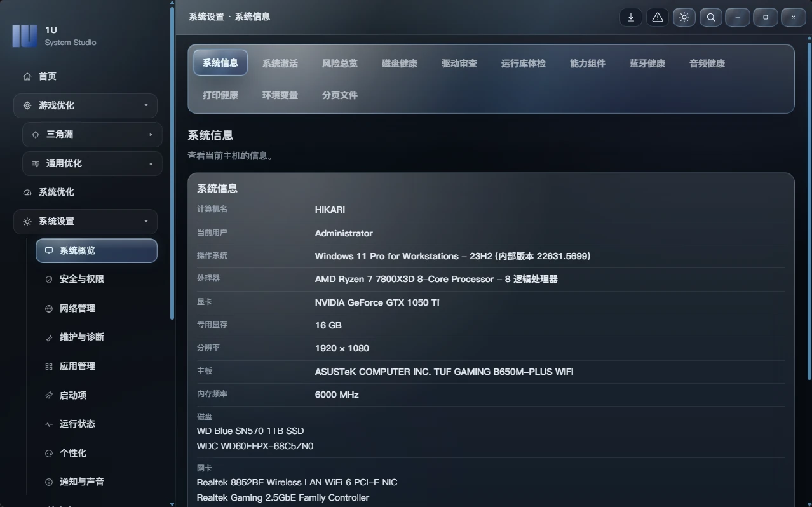Switch to the 蓝牙健康 tab

pos(647,64)
